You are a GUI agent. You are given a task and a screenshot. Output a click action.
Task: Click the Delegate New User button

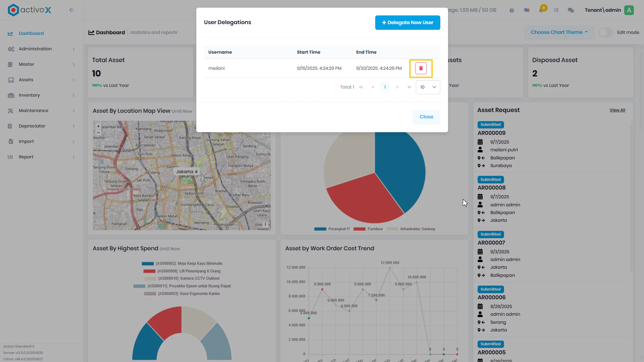(x=407, y=22)
